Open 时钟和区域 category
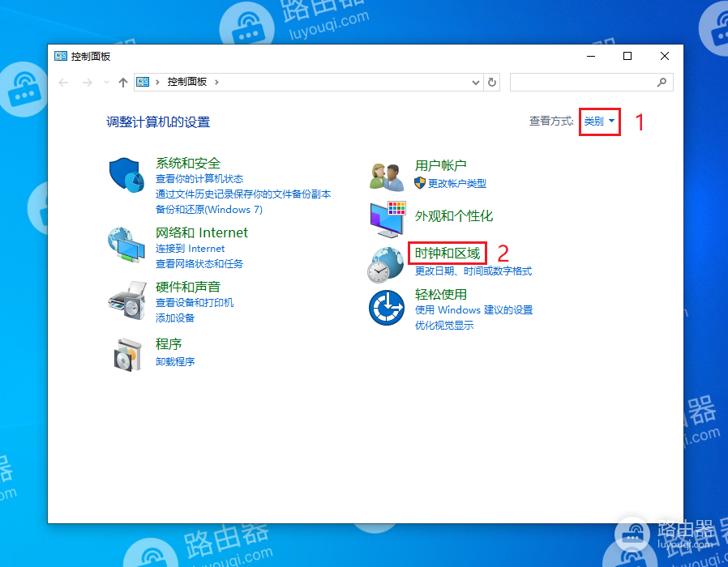Screen dimensions: 728x567 (448, 253)
